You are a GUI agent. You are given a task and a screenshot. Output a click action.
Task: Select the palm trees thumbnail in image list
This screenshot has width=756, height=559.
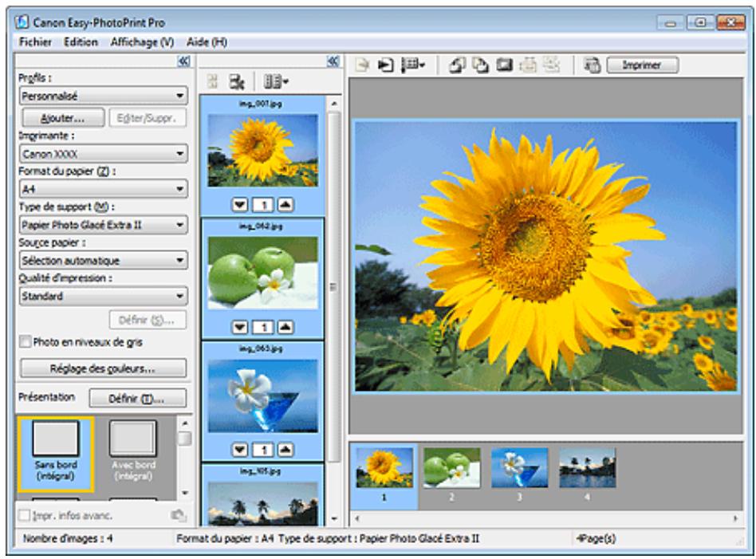pyautogui.click(x=263, y=503)
